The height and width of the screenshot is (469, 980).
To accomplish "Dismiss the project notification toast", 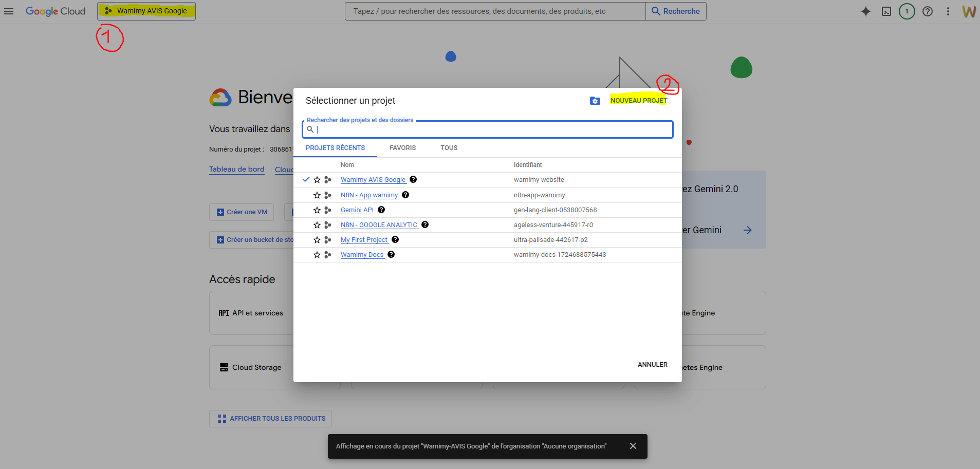I will (x=633, y=446).
